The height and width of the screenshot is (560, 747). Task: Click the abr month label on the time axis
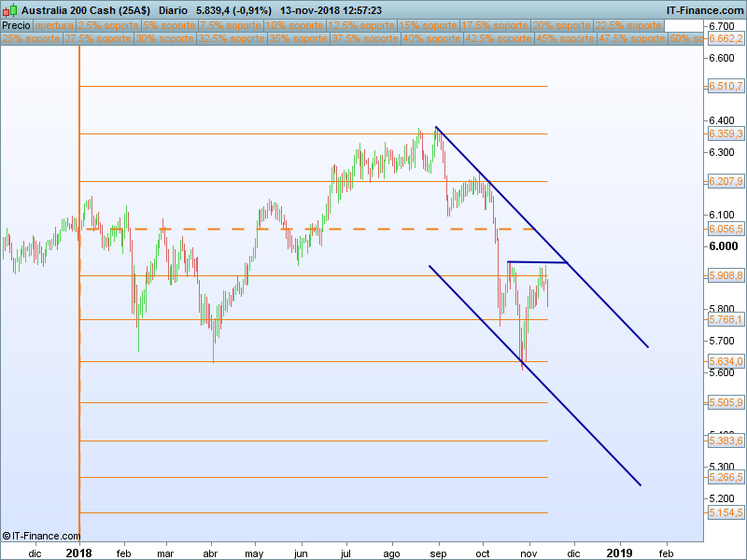(210, 553)
